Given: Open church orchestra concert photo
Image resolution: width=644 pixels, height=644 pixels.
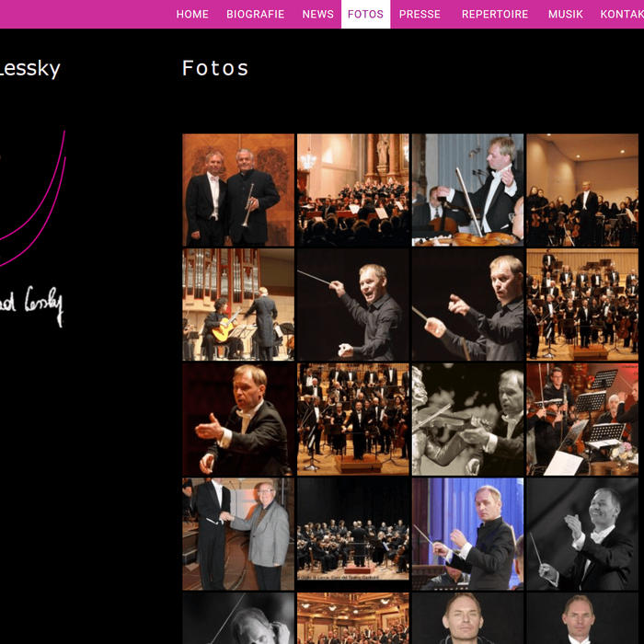Looking at the screenshot, I should tap(352, 190).
